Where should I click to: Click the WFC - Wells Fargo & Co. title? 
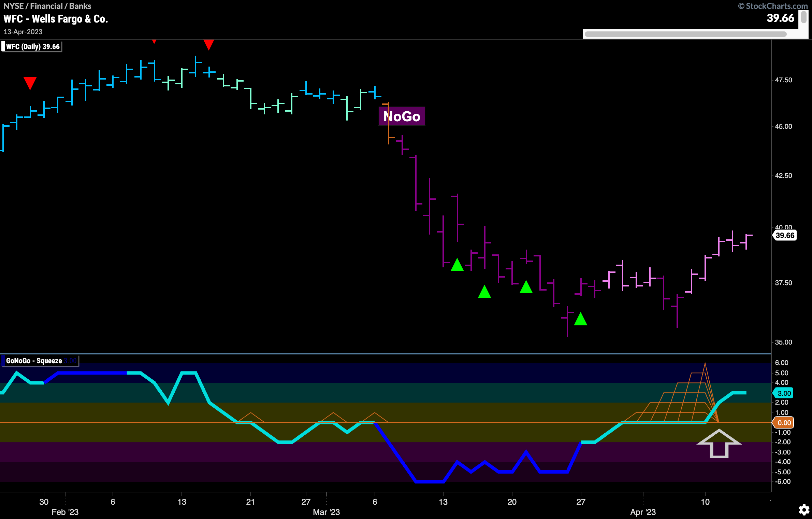(x=56, y=19)
